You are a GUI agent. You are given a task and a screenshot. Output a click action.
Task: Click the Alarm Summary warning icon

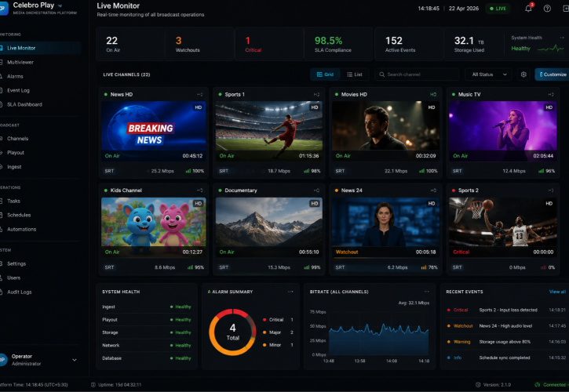pyautogui.click(x=209, y=292)
